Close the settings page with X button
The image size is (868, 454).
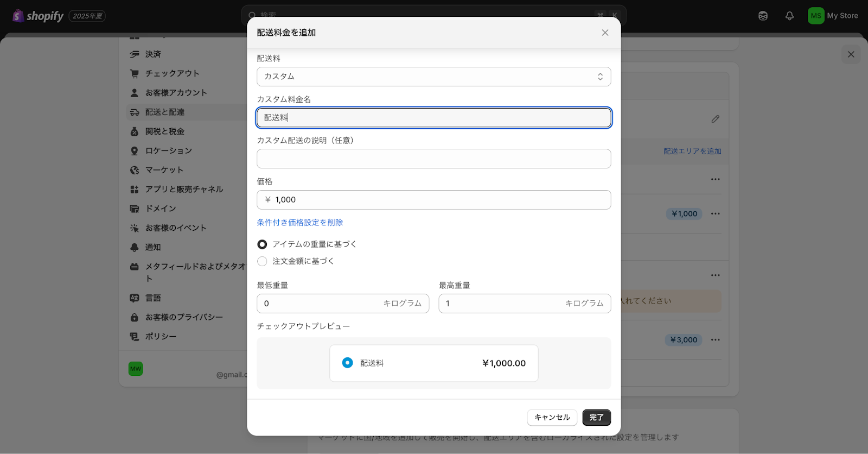851,54
